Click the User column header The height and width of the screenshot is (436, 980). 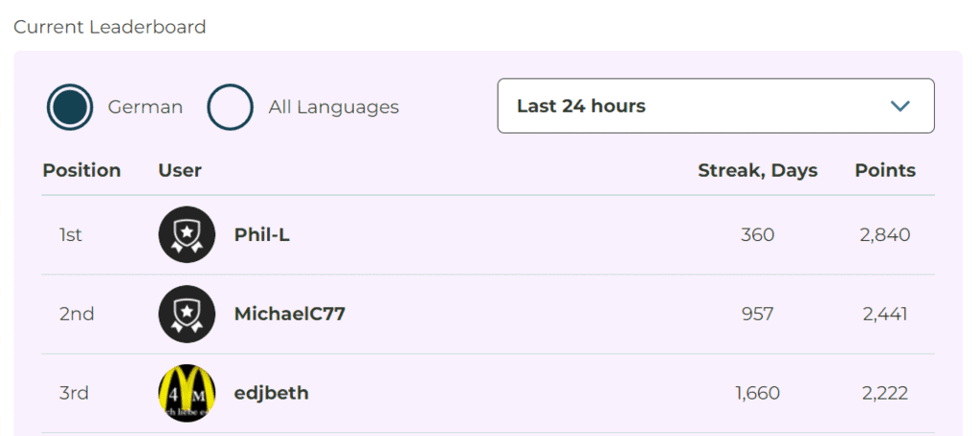(x=180, y=171)
